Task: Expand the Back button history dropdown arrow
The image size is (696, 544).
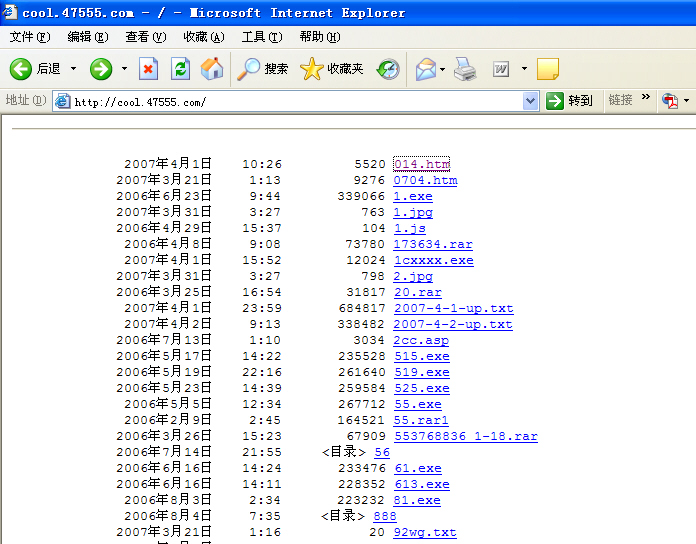Action: 73,69
